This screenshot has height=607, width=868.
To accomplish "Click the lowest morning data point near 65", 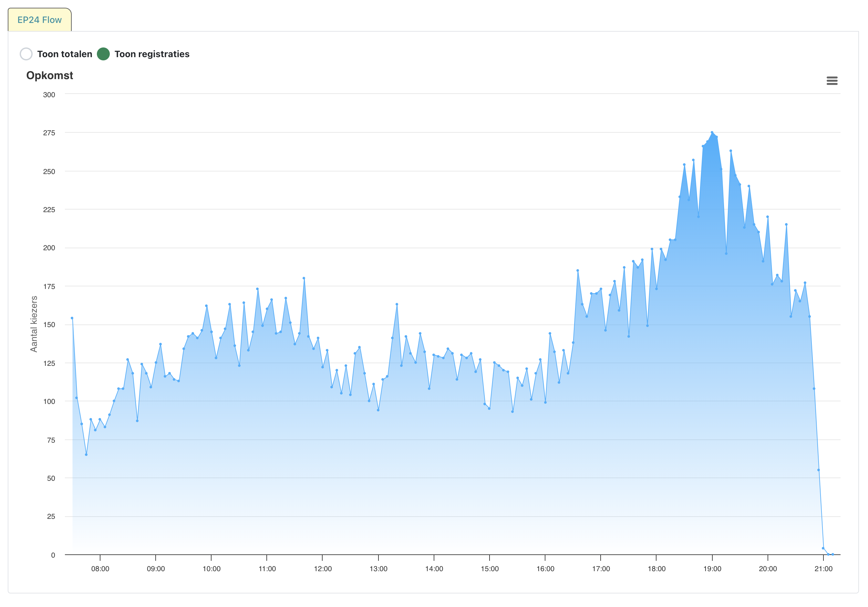I will (86, 454).
